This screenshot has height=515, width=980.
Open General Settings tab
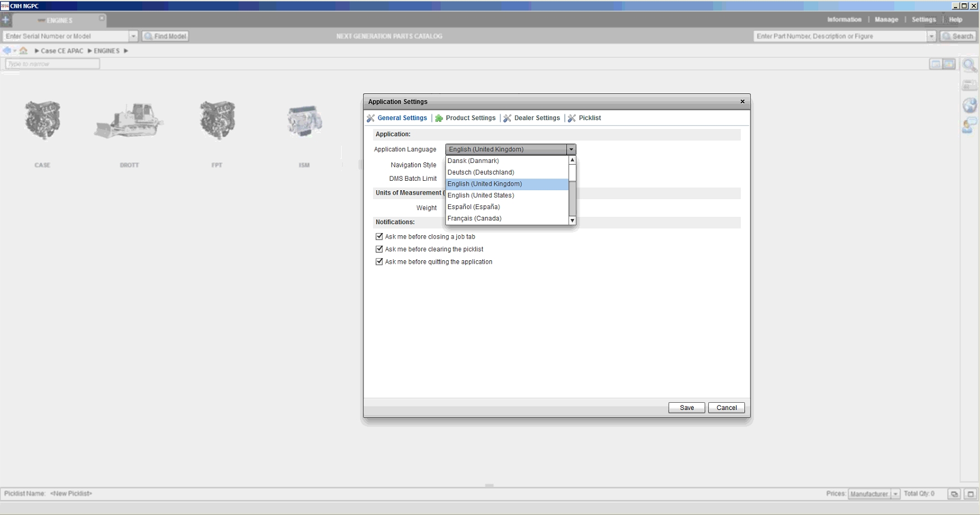tap(397, 118)
